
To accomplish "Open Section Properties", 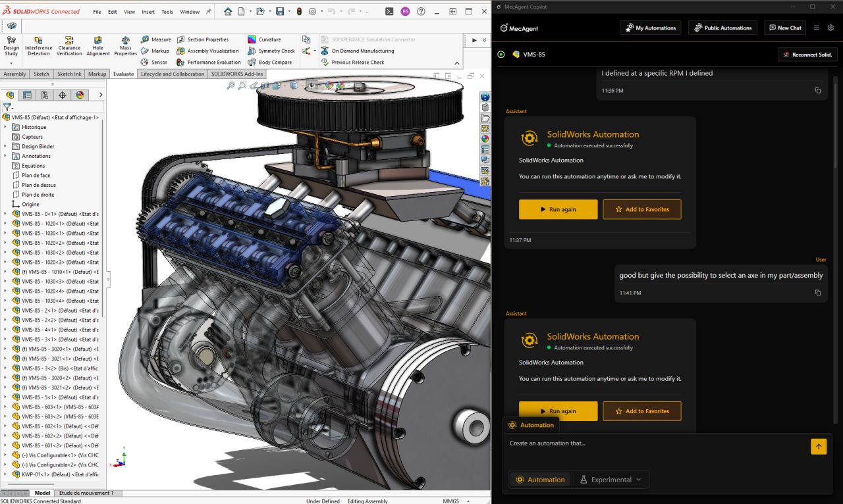I will point(203,39).
